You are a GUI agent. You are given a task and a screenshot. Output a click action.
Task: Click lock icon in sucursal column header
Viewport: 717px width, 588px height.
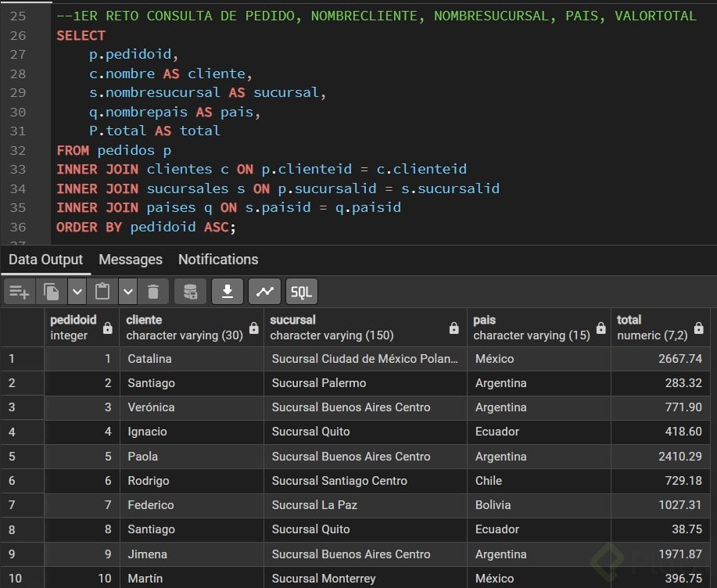(454, 328)
